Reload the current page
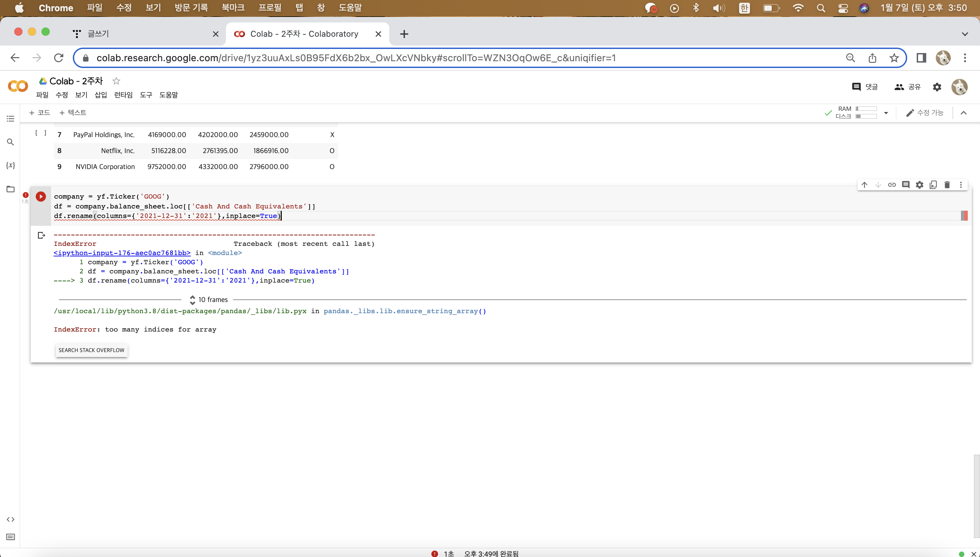Viewport: 980px width, 557px height. [59, 58]
